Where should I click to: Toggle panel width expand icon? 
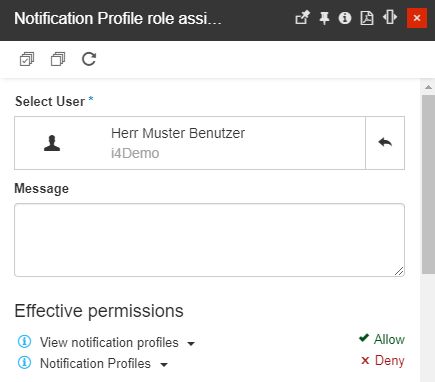click(390, 17)
